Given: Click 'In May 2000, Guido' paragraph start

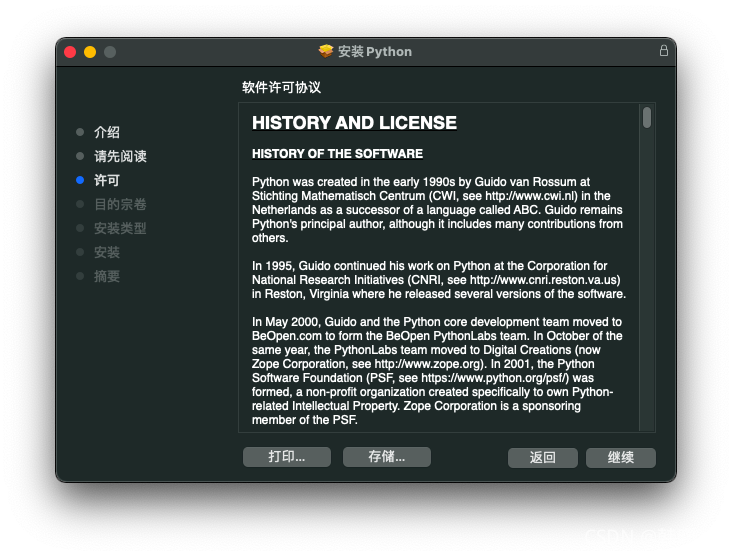Looking at the screenshot, I should coord(303,322).
